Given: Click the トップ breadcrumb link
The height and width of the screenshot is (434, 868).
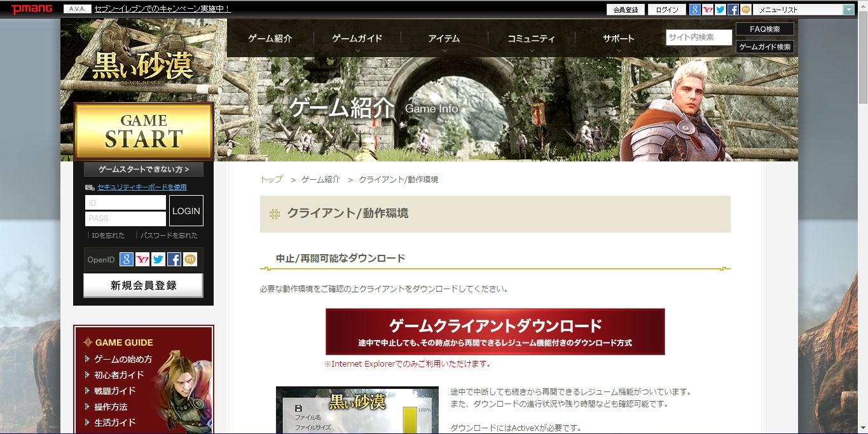Looking at the screenshot, I should 272,180.
